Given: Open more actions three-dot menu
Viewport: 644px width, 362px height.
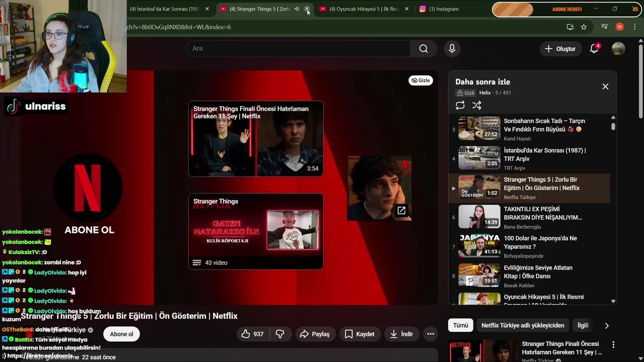Looking at the screenshot, I should coord(431,334).
